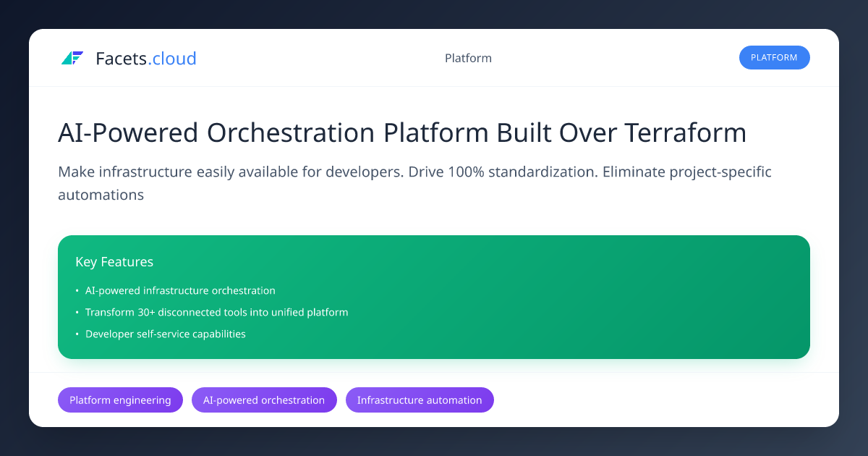Screen dimensions: 868x456
Task: Click the bullet beside AI-powered infrastructure orchestration
Action: pyautogui.click(x=77, y=291)
